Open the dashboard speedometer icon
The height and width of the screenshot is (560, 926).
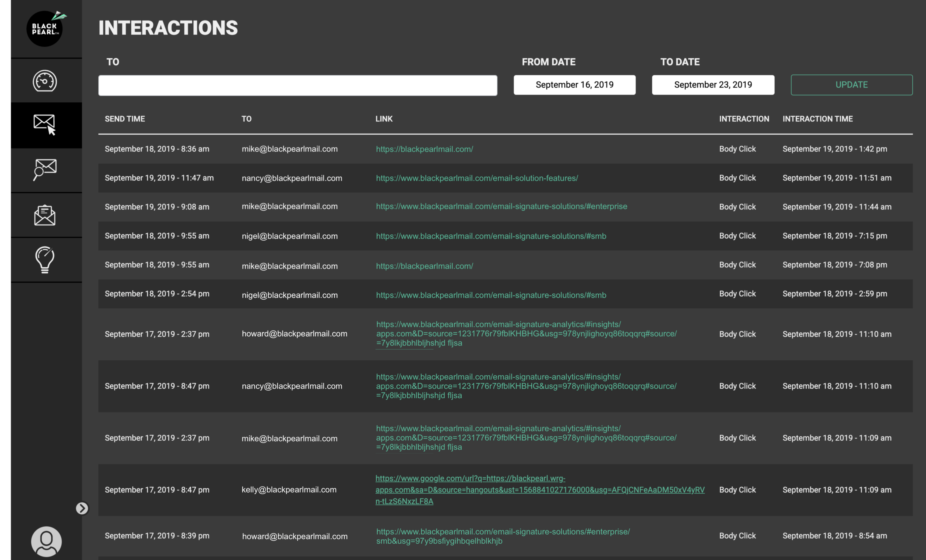coord(45,81)
